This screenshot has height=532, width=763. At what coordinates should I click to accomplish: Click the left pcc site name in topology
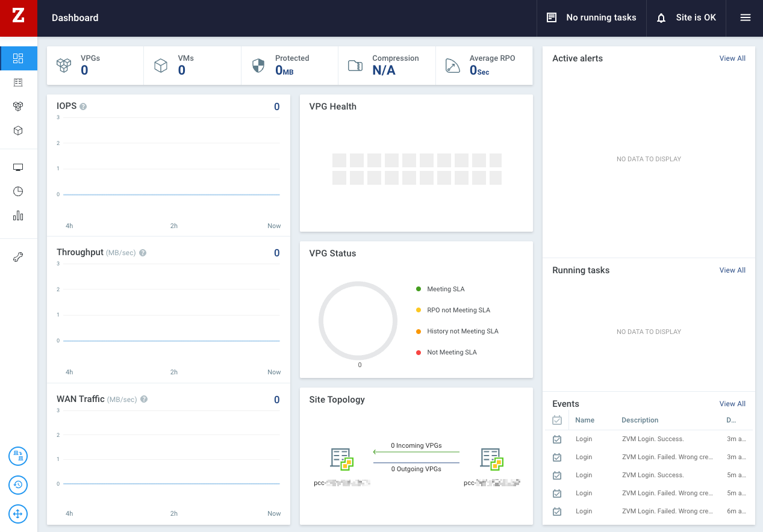coord(341,483)
